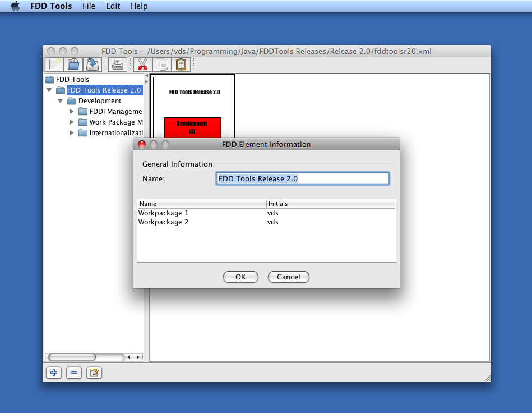
Task: Click the Print toolbar icon
Action: [118, 65]
